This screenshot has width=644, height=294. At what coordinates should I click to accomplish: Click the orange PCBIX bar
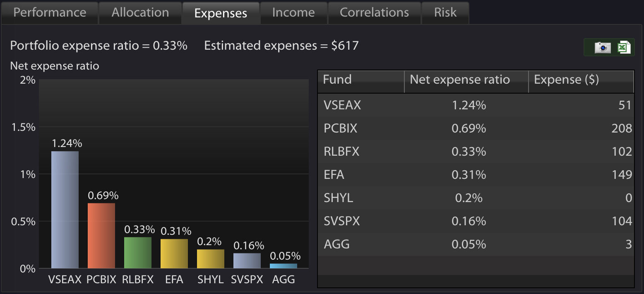[x=101, y=236]
